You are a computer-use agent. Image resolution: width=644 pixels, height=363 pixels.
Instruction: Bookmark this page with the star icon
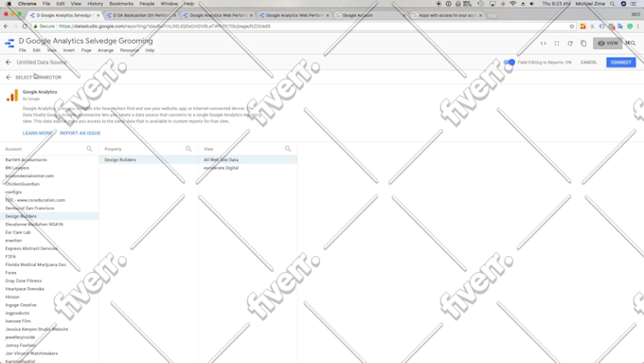click(x=572, y=27)
